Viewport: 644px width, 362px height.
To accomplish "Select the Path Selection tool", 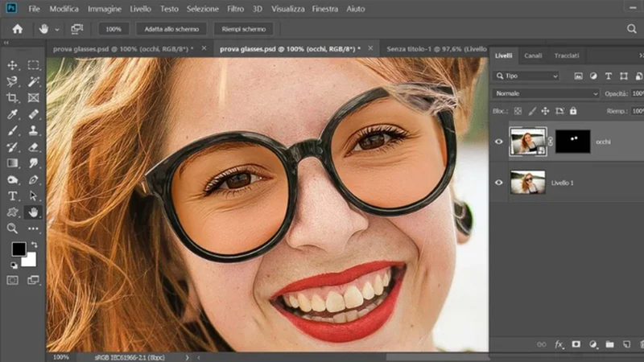I will point(33,195).
